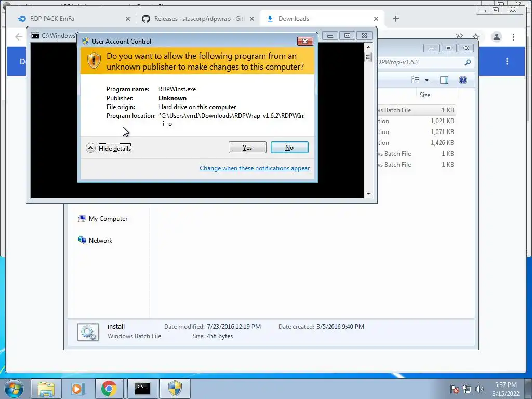Close the RDP PACK EmFa tab
This screenshot has height=399, width=532.
(x=128, y=19)
